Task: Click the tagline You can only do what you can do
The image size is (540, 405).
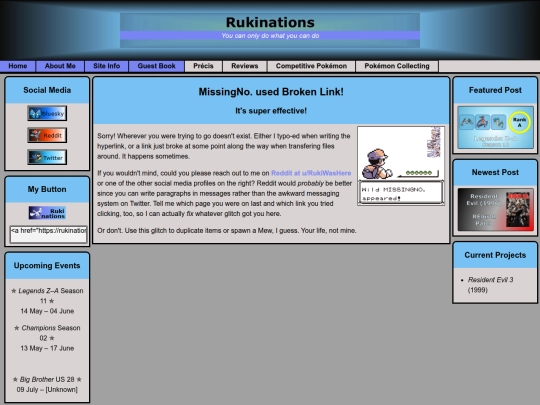Action: 270,35
